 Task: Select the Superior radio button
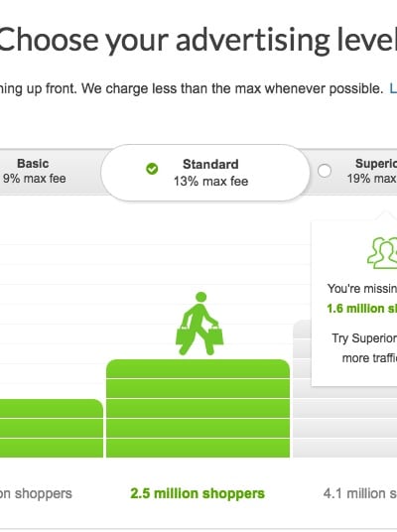coord(325,171)
